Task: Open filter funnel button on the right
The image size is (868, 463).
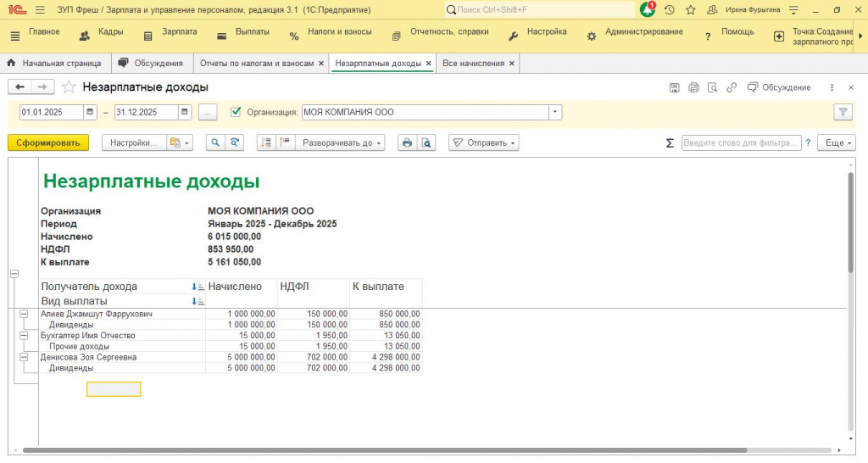Action: [843, 112]
